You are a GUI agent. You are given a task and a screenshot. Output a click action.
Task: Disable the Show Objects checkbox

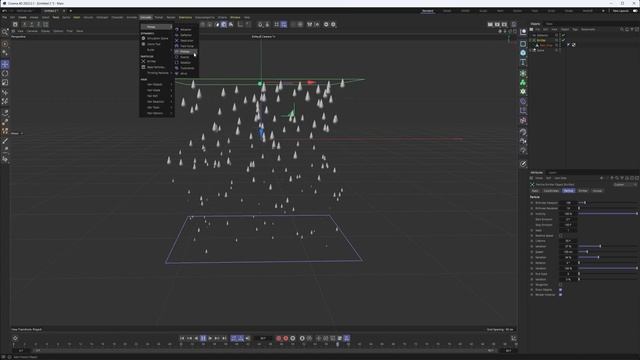(x=560, y=289)
